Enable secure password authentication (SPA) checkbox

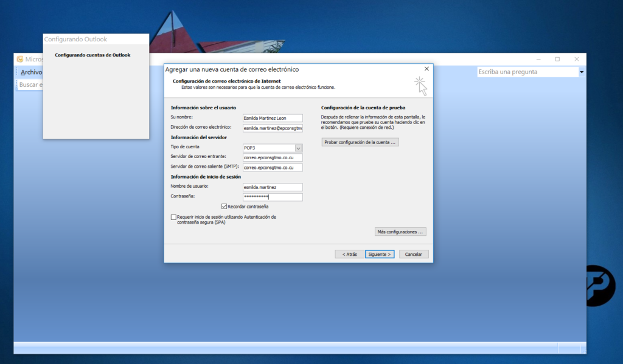pos(174,217)
